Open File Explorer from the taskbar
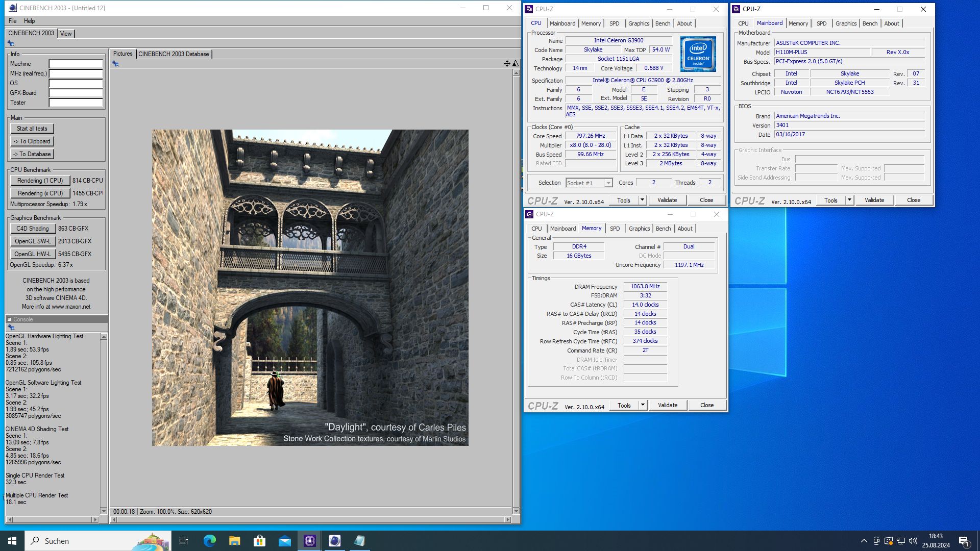 [x=234, y=541]
